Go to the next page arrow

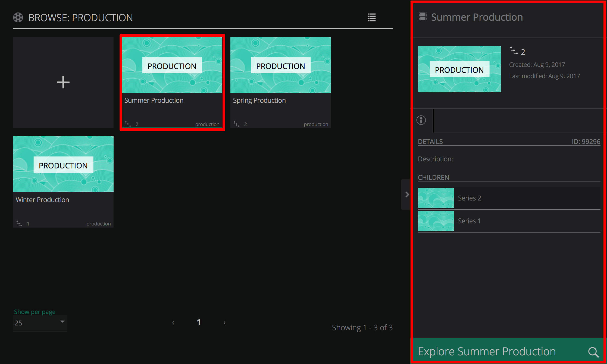(224, 323)
